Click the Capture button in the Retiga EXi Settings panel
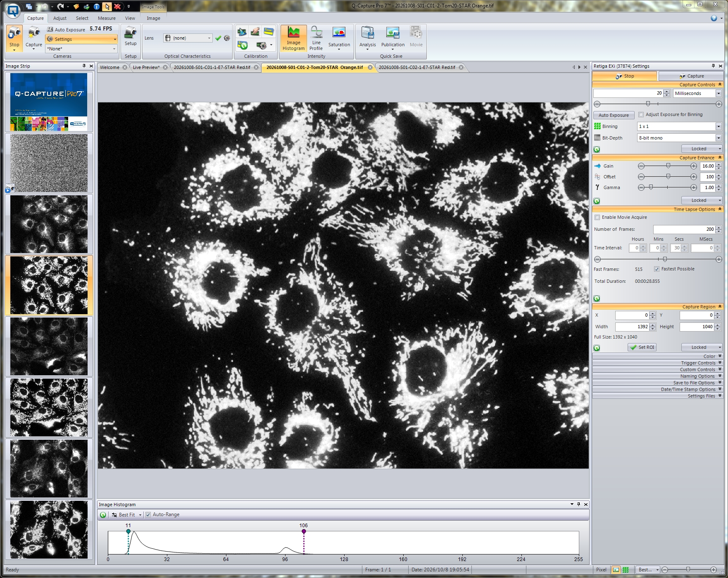Viewport: 728px width, 578px height. [x=691, y=76]
